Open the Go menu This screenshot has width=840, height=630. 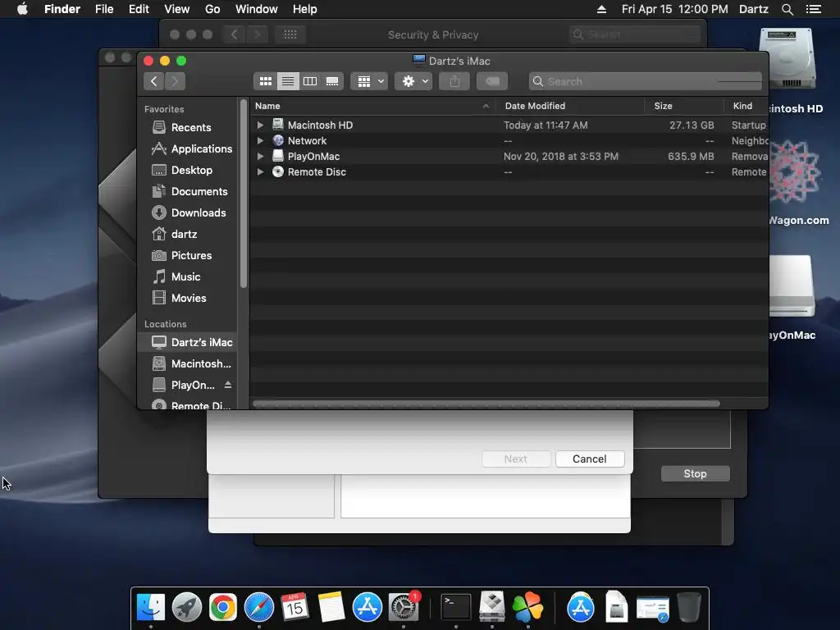point(212,9)
